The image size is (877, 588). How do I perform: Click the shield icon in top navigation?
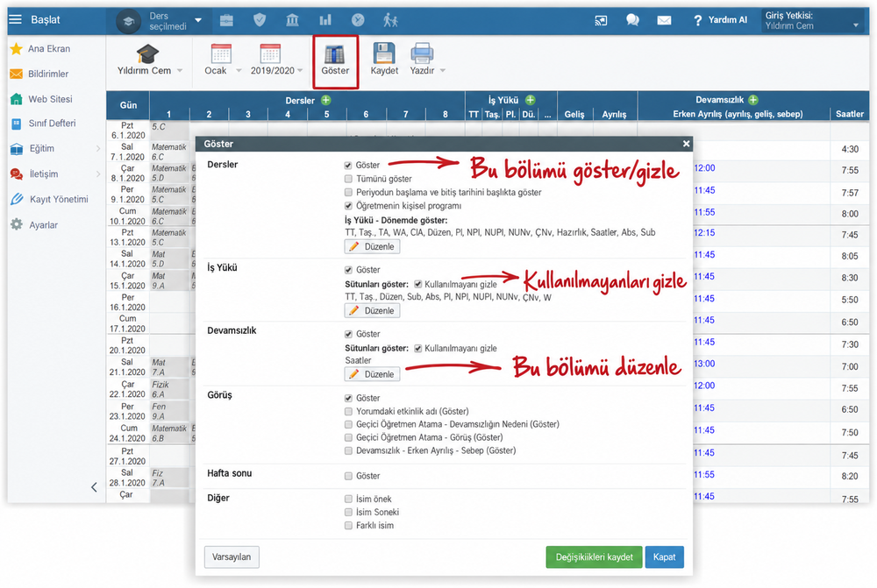260,20
